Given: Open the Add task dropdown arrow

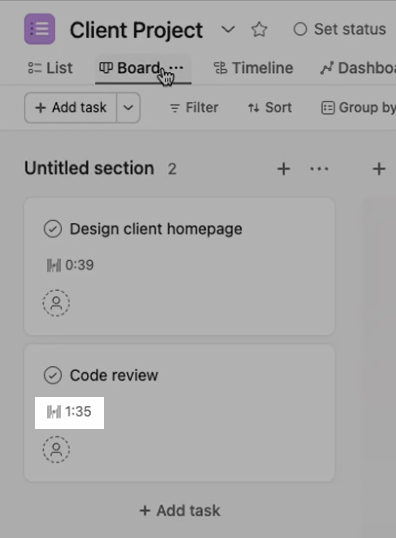Looking at the screenshot, I should [128, 108].
